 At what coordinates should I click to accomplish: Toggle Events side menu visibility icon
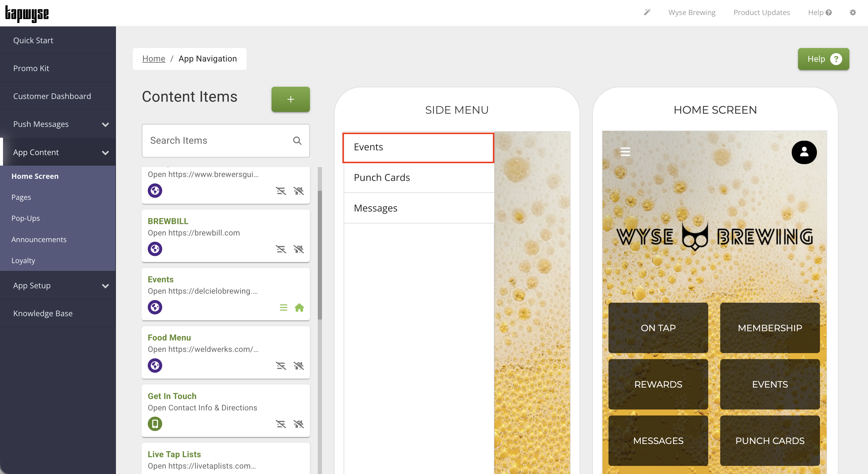click(x=284, y=307)
